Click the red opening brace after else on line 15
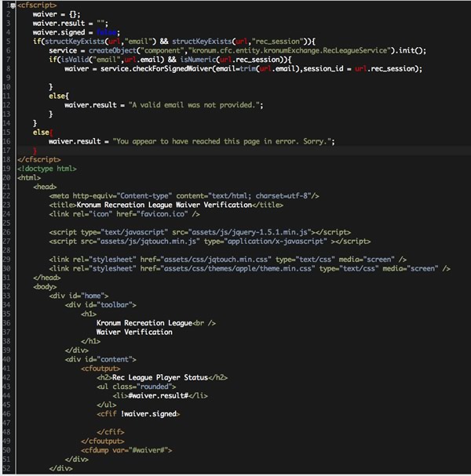 tap(51, 133)
